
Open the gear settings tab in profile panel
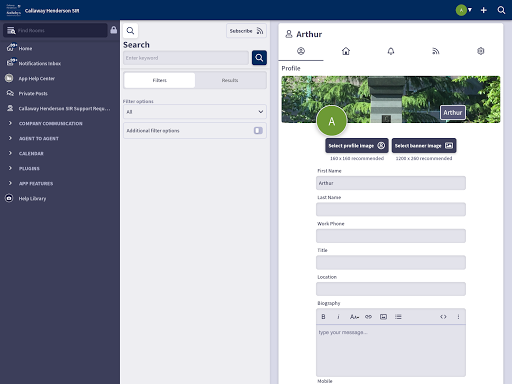click(x=480, y=51)
